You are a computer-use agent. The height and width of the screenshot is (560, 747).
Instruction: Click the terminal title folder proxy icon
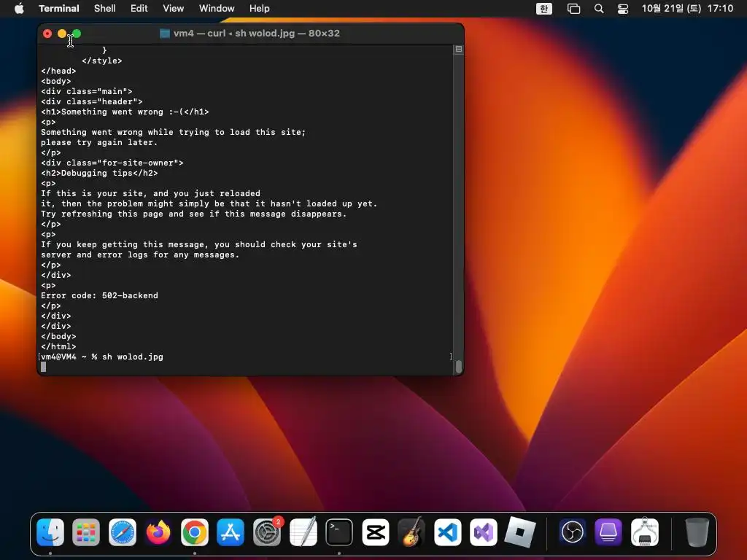[x=165, y=34]
